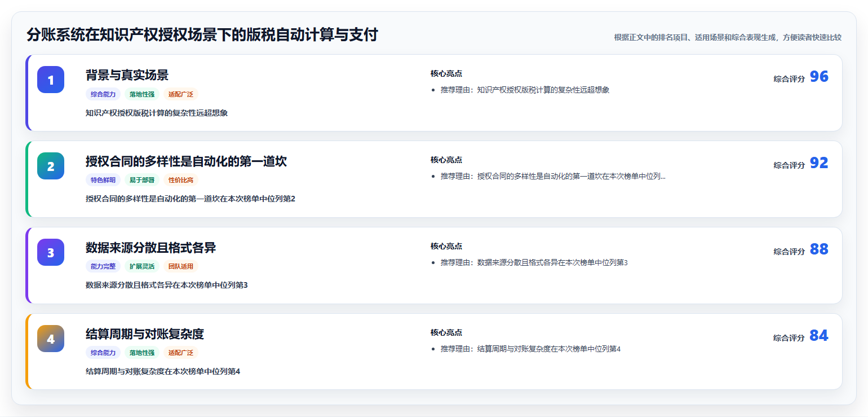Click description 数据来源分散且格式各异在本次榜单中位列第3
868x417 pixels.
[167, 285]
